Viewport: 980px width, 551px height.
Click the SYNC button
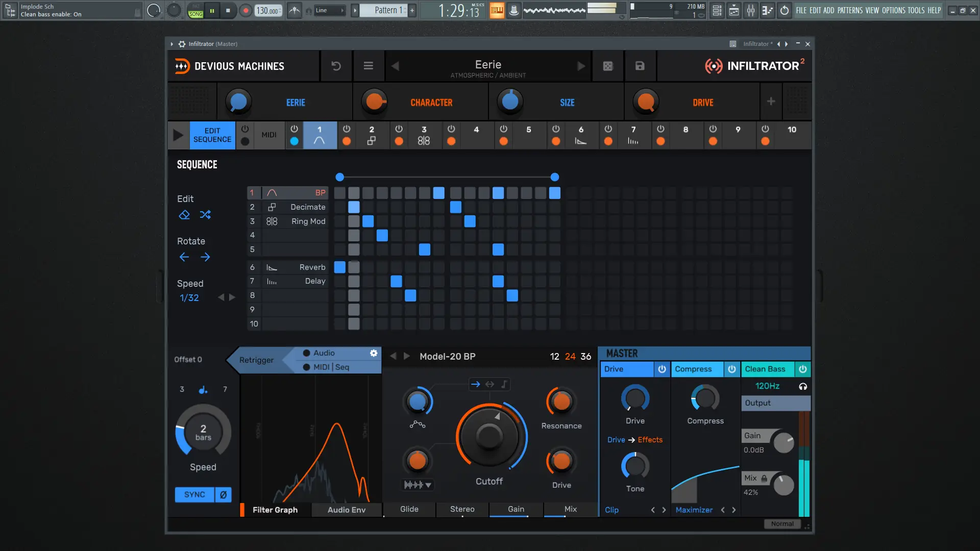click(x=194, y=494)
